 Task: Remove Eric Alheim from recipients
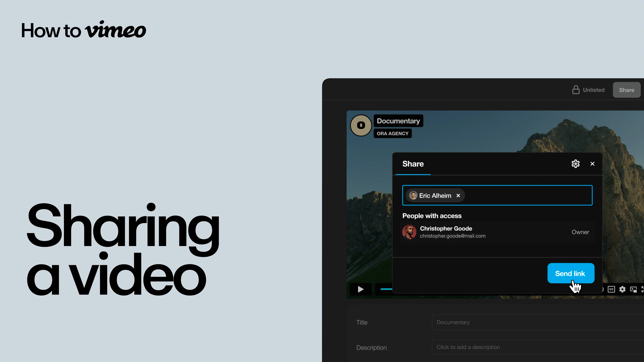pyautogui.click(x=458, y=196)
